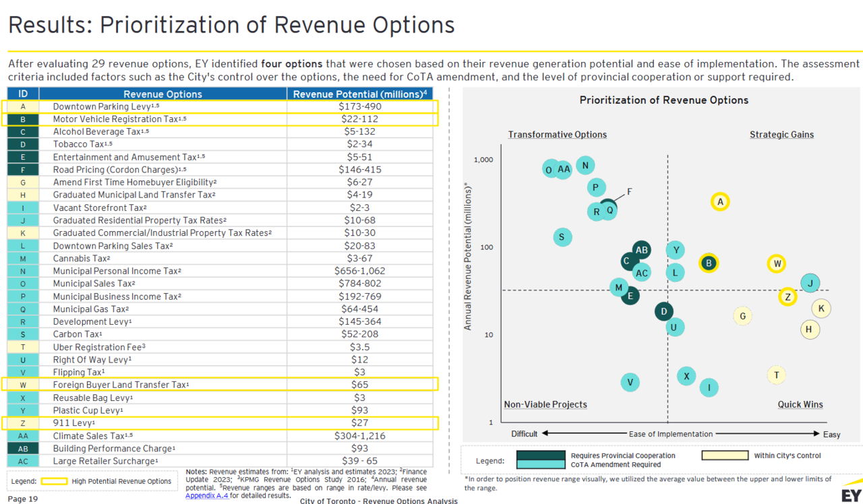Select the Downtown Parking Levy table row

(219, 106)
